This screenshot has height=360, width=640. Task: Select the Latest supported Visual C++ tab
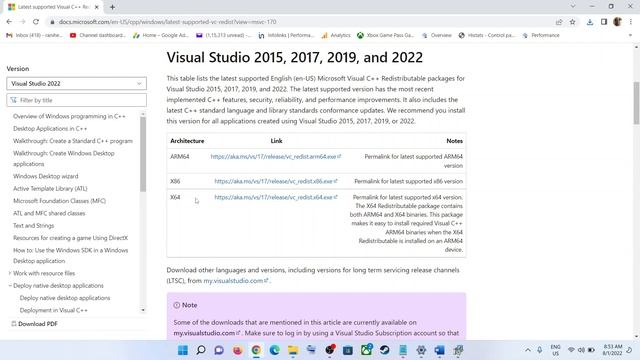(x=53, y=7)
